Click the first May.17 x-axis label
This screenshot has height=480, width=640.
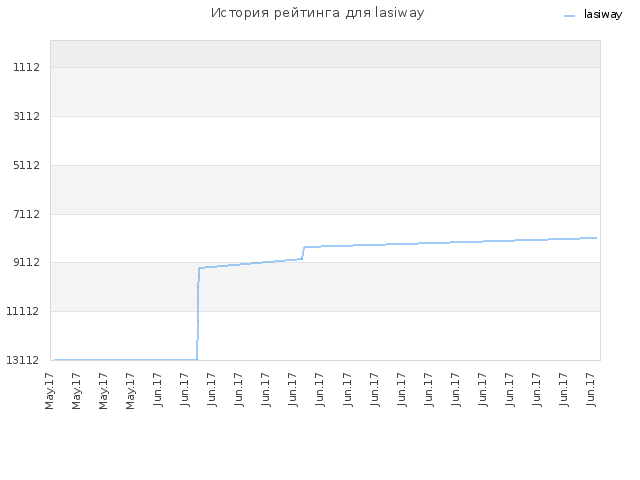point(49,391)
